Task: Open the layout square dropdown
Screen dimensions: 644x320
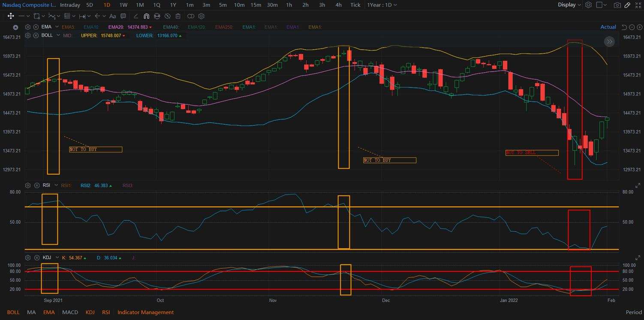Action: 602,5
